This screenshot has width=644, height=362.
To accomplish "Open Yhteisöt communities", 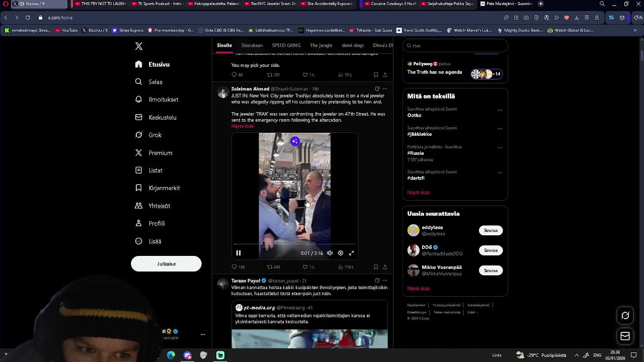I will coord(153,206).
